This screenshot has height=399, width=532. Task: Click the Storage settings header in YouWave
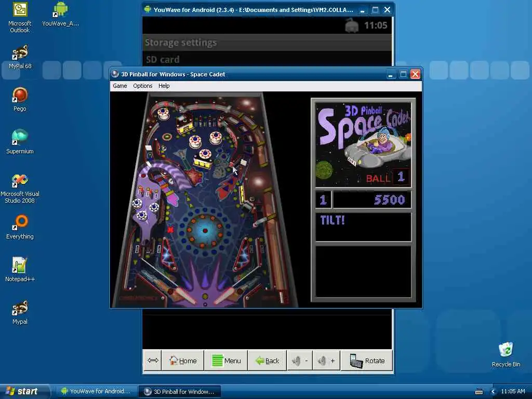coord(267,43)
